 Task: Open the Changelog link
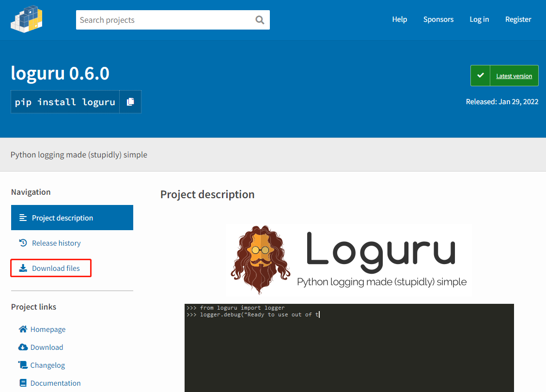47,365
